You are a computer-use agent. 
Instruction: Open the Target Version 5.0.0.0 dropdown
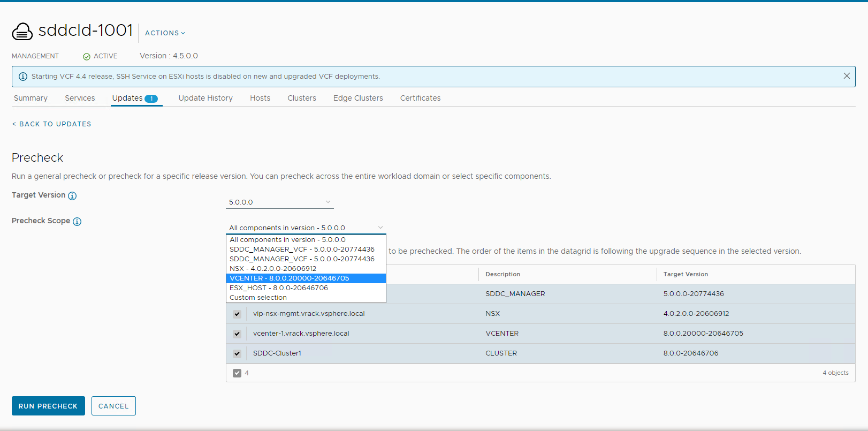[280, 202]
